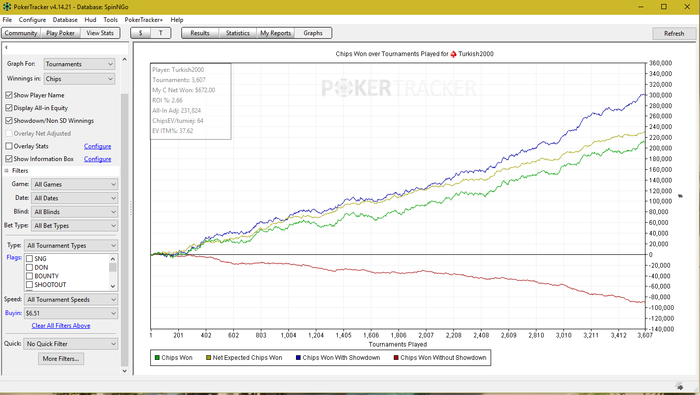The height and width of the screenshot is (395, 700).
Task: Open the Game All Games dropdown
Action: 75,184
